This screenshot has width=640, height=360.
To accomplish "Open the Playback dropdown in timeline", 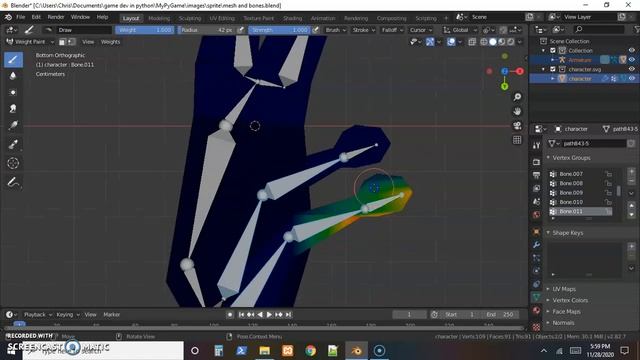I will 38,315.
